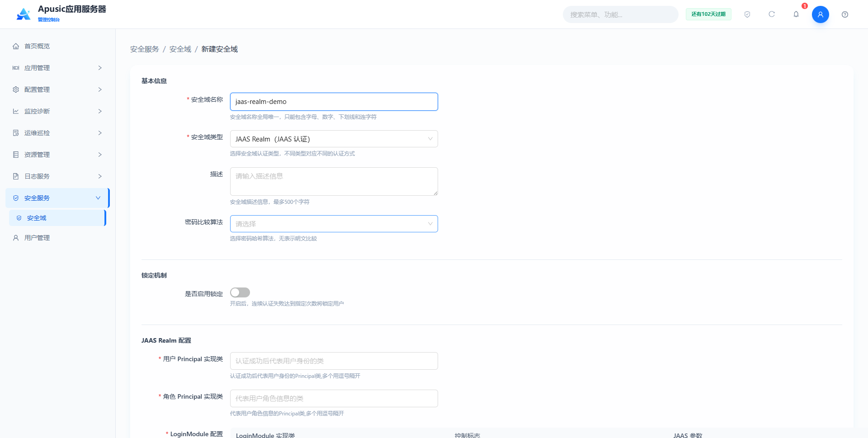Click the 应用管理 sidebar icon

tap(16, 68)
